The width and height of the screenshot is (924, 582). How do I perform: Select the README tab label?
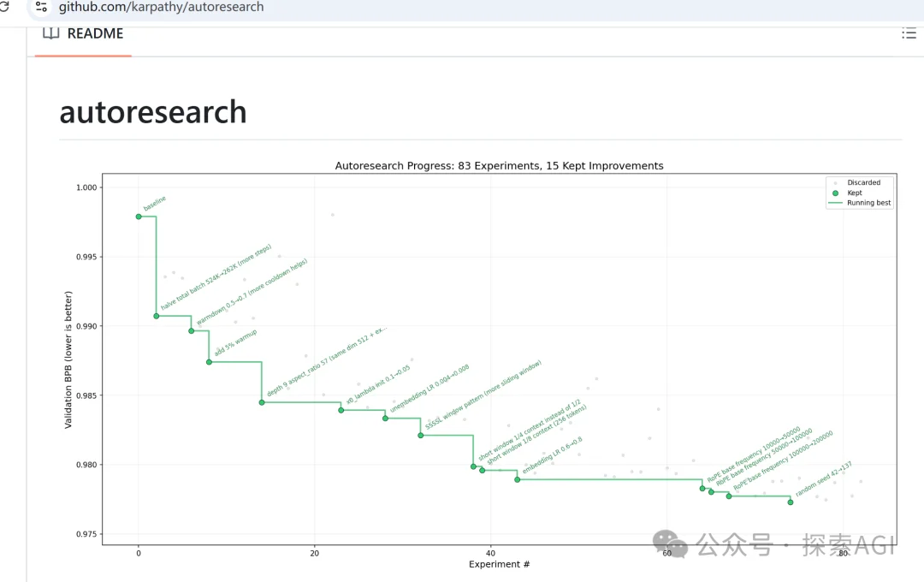pyautogui.click(x=95, y=33)
